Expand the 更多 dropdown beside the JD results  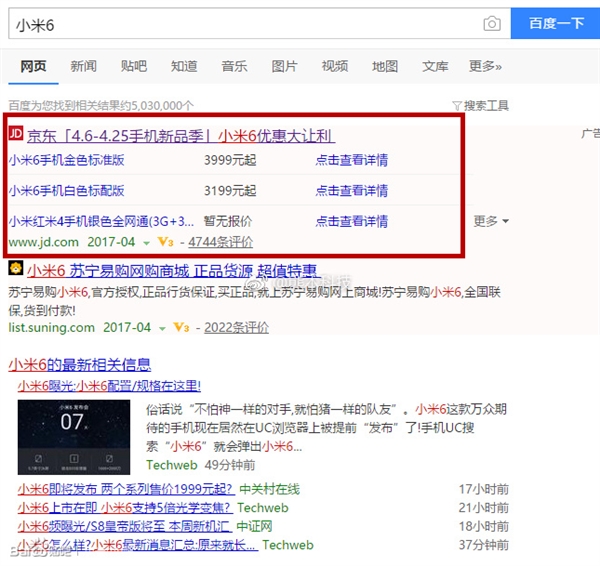490,221
